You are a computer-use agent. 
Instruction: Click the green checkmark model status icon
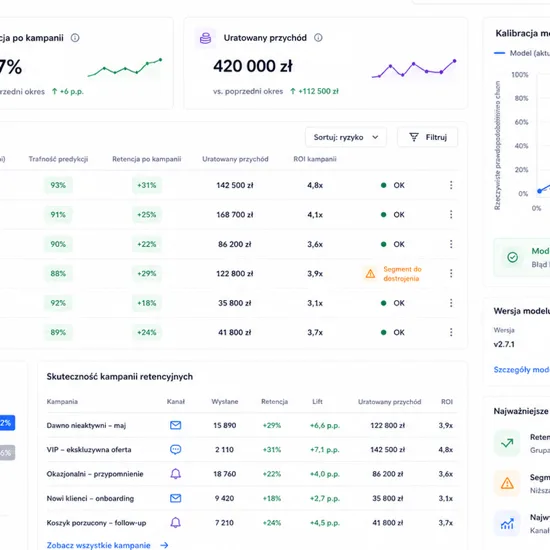[x=512, y=257]
